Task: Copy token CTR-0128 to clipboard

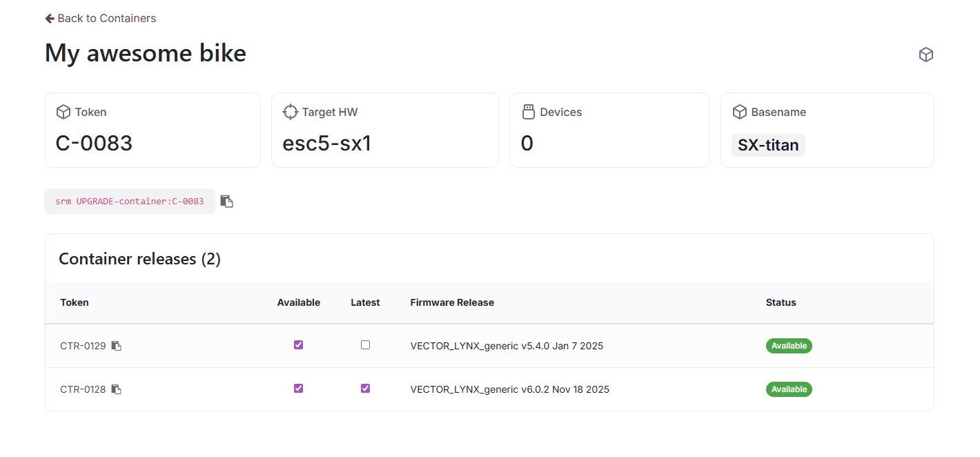Action: coord(117,389)
